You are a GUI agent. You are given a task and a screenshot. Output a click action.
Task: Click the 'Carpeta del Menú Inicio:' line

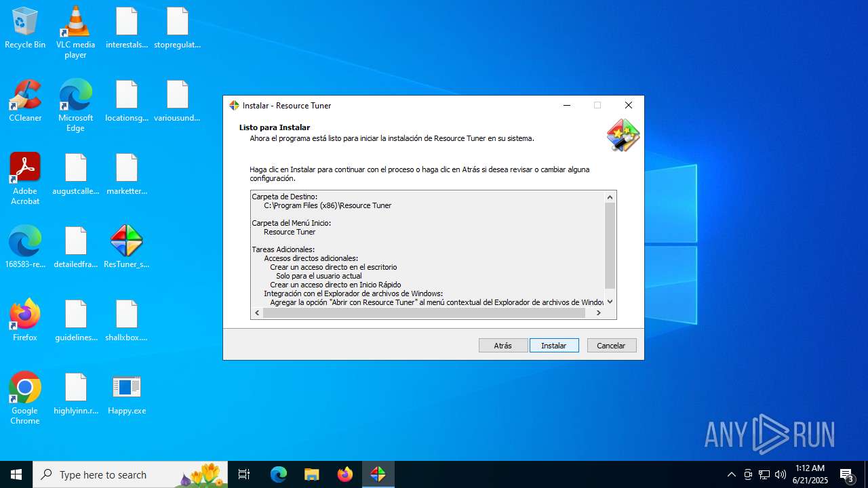(292, 223)
